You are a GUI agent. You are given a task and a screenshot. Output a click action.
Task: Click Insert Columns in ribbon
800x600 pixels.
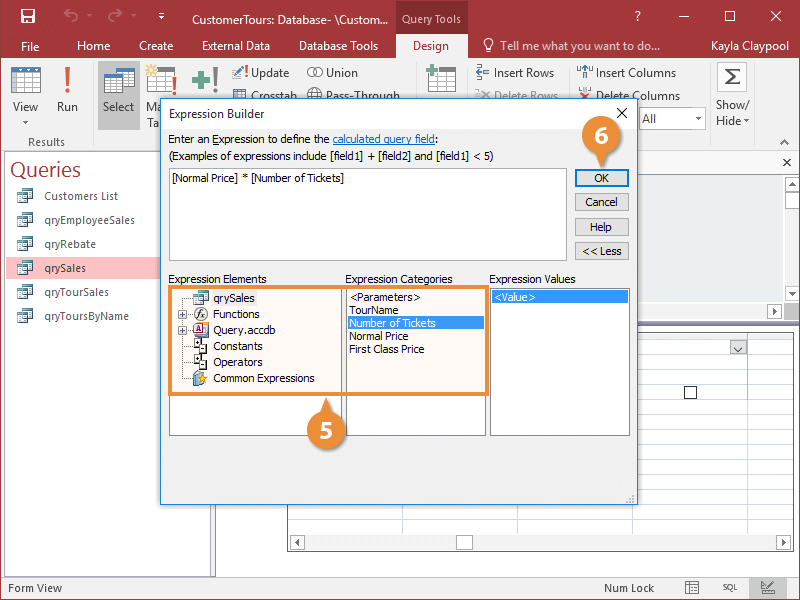click(627, 72)
